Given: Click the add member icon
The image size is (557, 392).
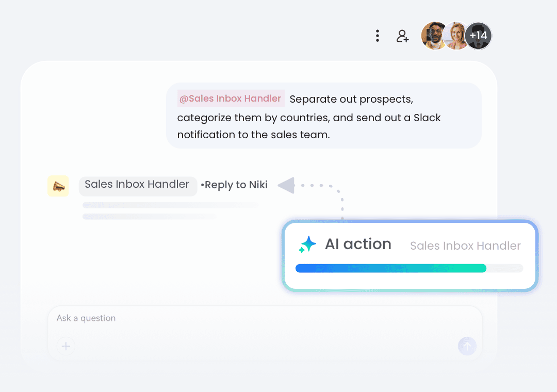Looking at the screenshot, I should click(402, 36).
